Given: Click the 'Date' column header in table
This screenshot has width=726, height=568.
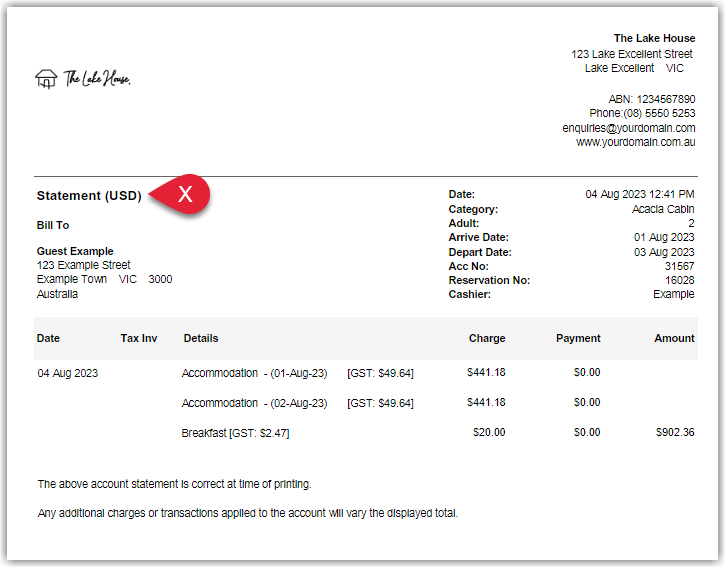Looking at the screenshot, I should tap(48, 338).
